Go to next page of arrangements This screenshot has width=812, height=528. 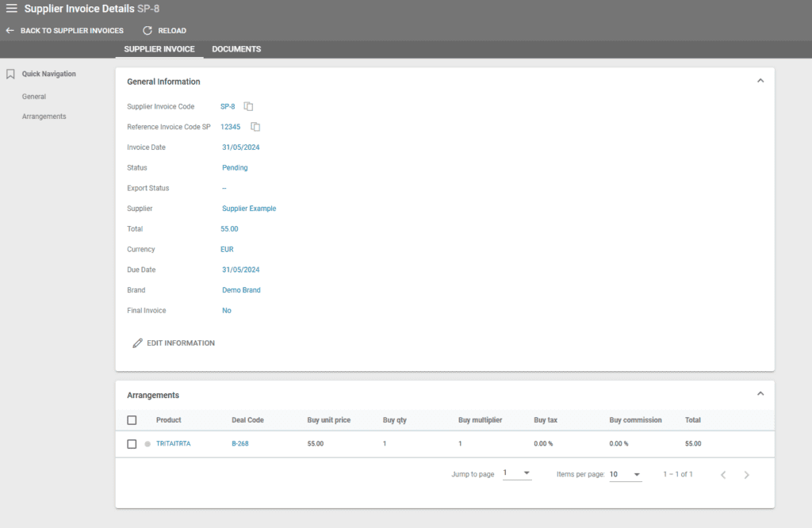(x=746, y=475)
